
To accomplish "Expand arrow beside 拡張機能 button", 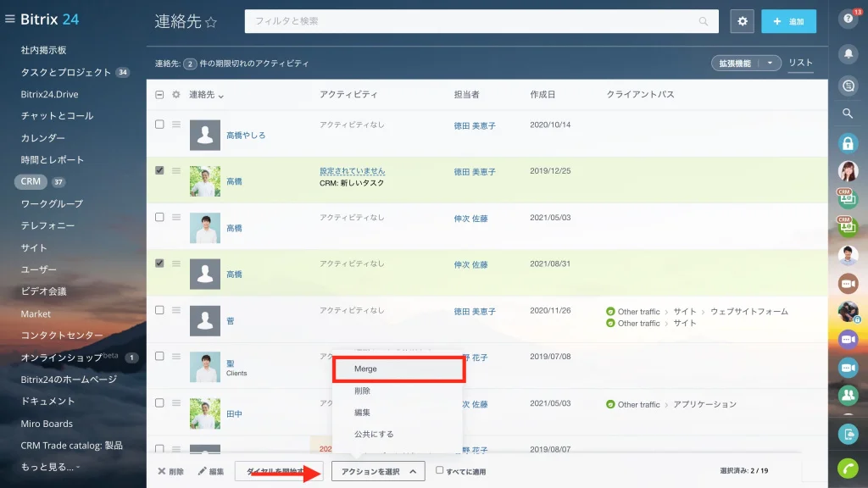I will 770,63.
